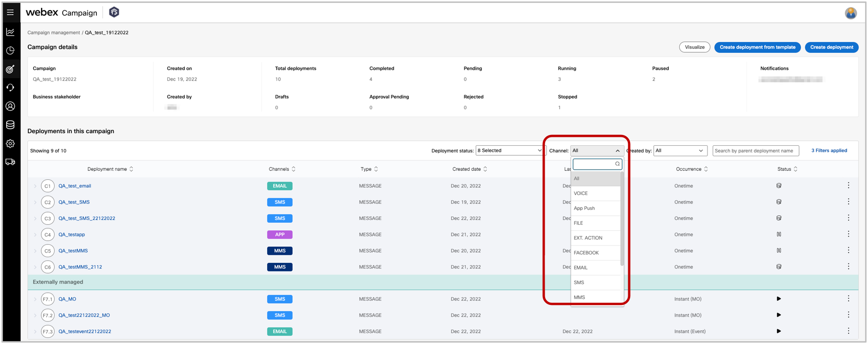Image resolution: width=868 pixels, height=345 pixels.
Task: Select EXT. ACTION channel option
Action: (x=596, y=238)
